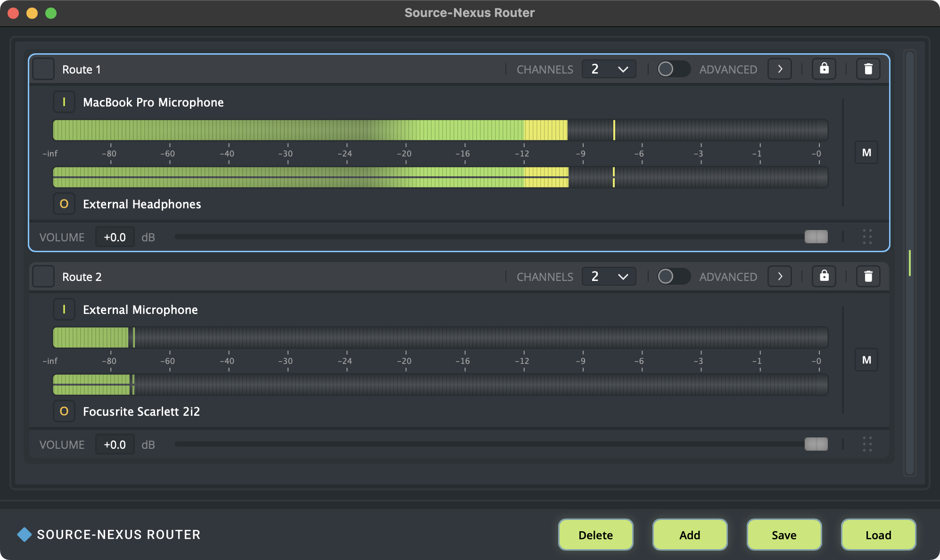940x560 pixels.
Task: Open Route 2 channels dropdown
Action: pyautogui.click(x=609, y=277)
